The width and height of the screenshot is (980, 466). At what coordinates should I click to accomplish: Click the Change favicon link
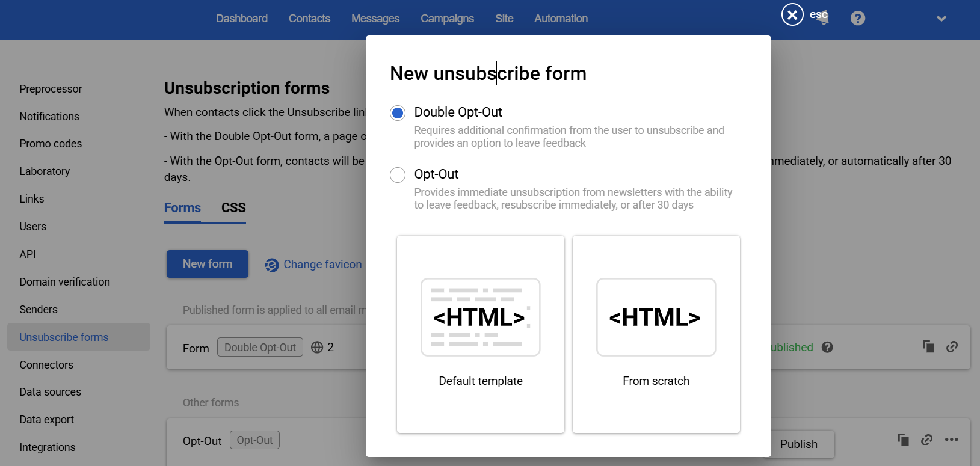(322, 265)
